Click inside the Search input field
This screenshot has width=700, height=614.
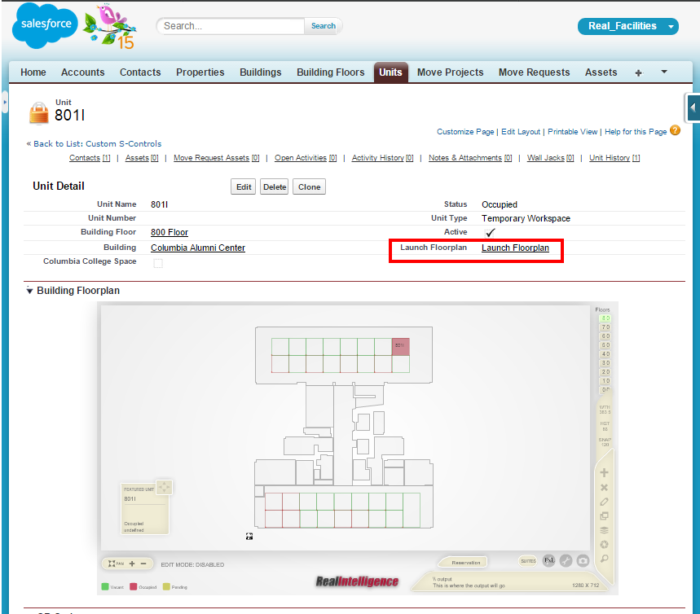coord(231,26)
